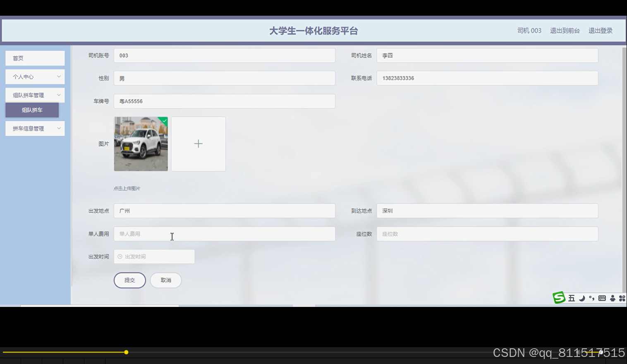Focus the 单人费用 input field
Image resolution: width=627 pixels, height=364 pixels.
225,234
